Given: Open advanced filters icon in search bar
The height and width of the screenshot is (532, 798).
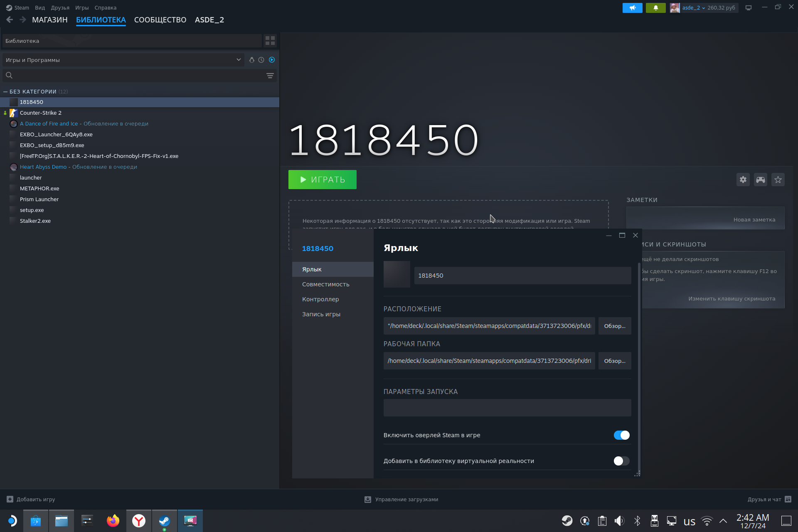Looking at the screenshot, I should pos(270,76).
